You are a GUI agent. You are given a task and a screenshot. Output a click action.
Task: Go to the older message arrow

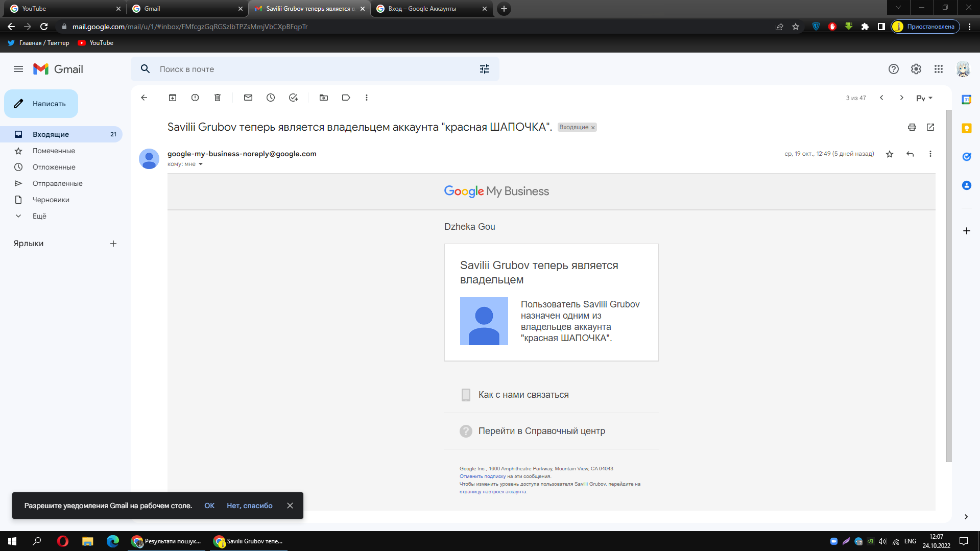902,98
